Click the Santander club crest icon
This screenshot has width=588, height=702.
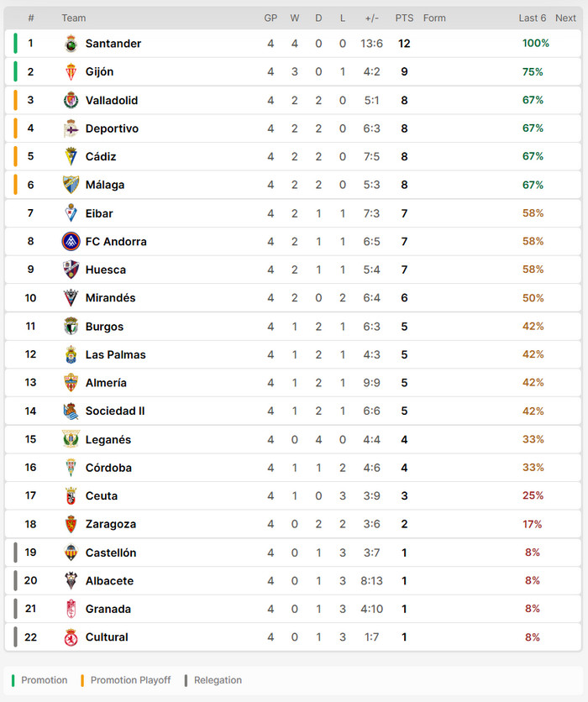[71, 44]
